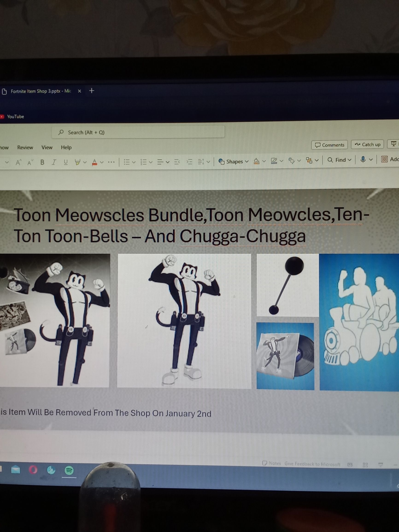Screen dimensions: 399x532
Task: Select the vinyl record music pack image
Action: coord(285,356)
